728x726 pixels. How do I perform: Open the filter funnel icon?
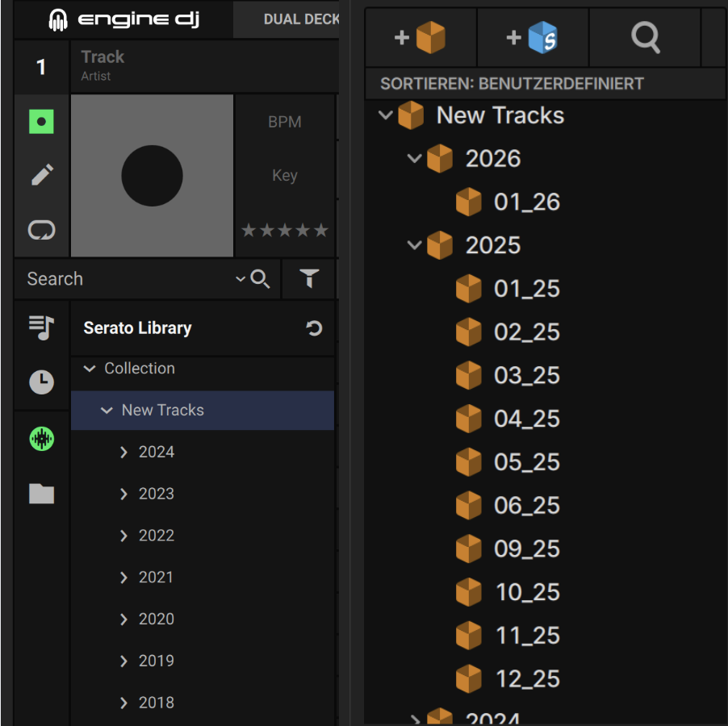click(308, 279)
